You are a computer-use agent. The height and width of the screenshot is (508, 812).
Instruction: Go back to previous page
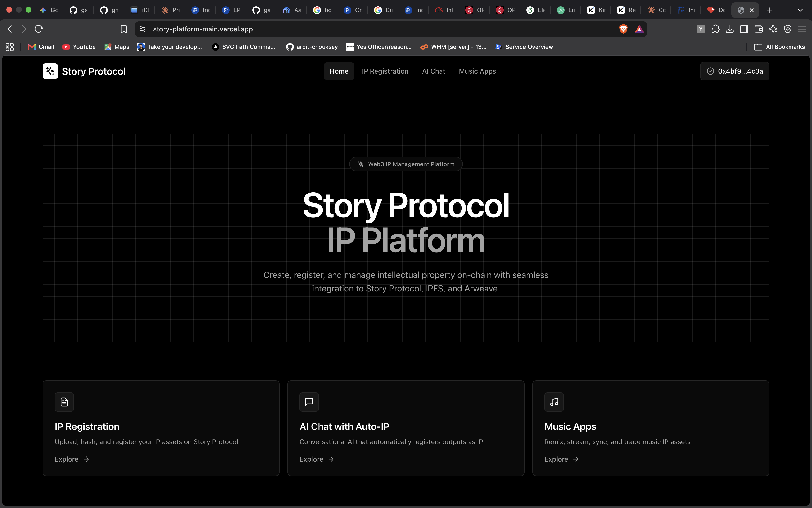pos(10,29)
